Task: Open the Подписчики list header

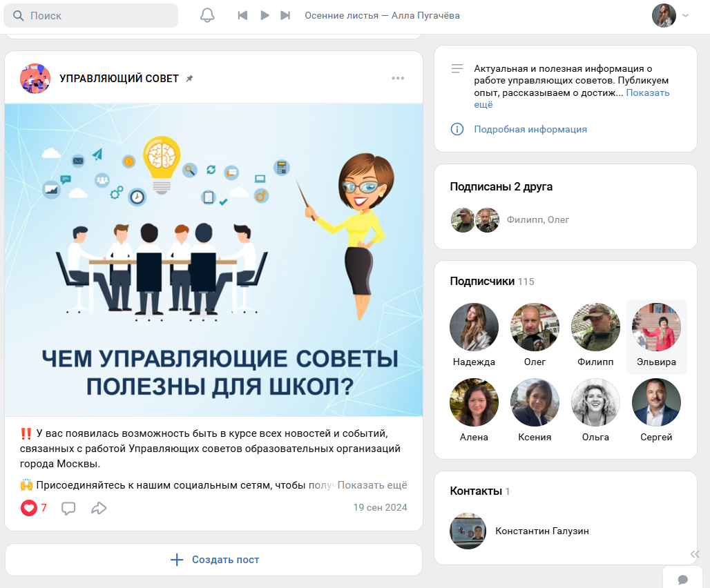Action: point(482,281)
